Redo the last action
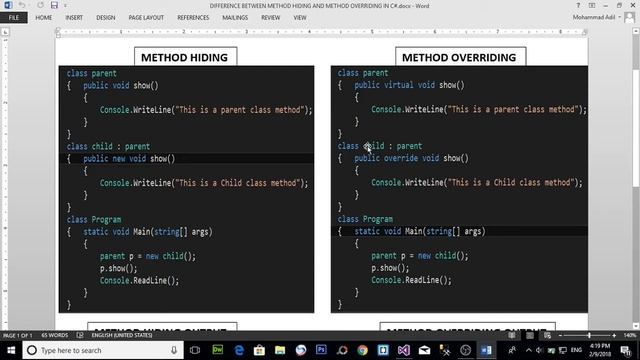 tap(40, 5)
